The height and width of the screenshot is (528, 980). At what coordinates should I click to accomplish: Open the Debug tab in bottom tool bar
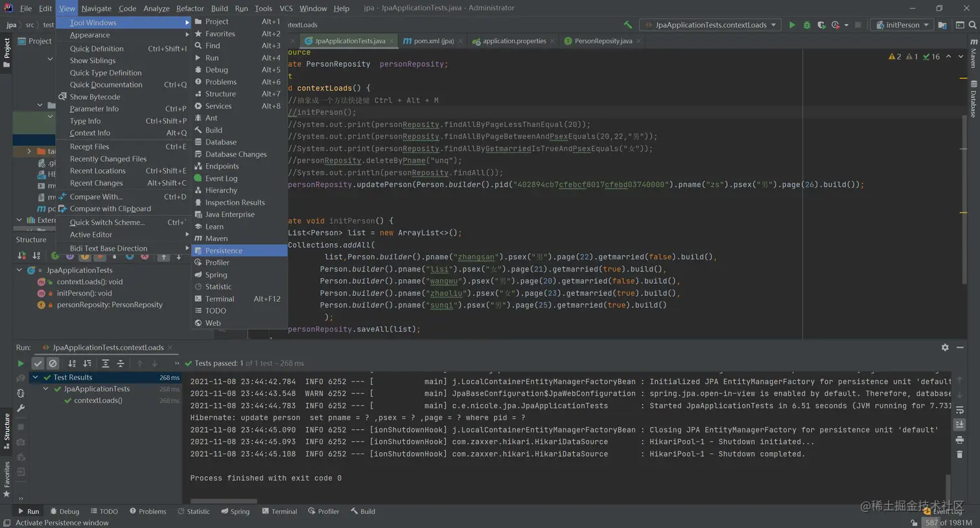click(64, 511)
